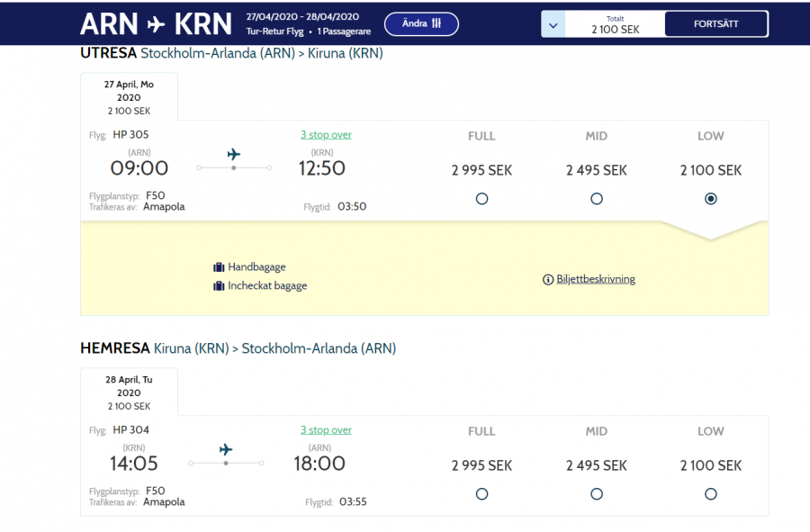Open return flight's 3 stop over details
This screenshot has height=532, width=810.
[x=326, y=430]
